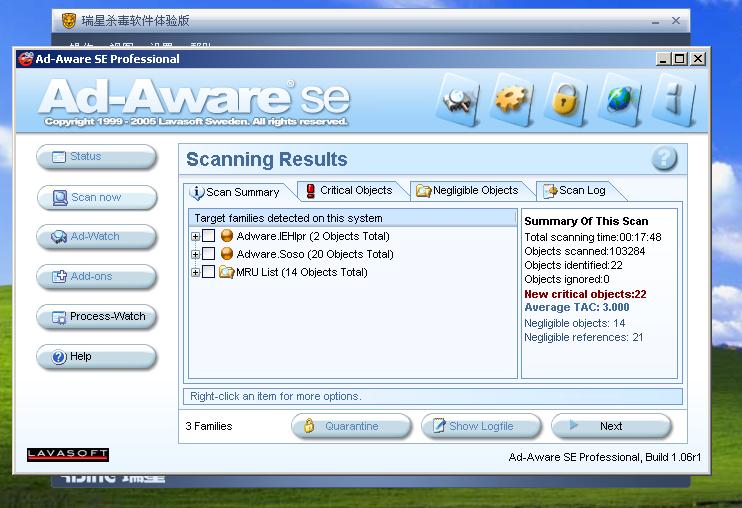Click 'Objects identified:22' text
742x508 pixels.
pyautogui.click(x=573, y=265)
